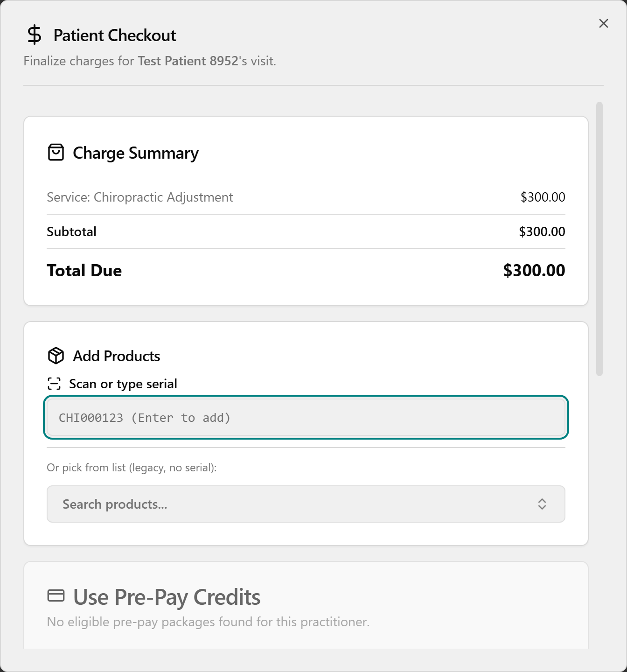Screen dimensions: 627x672
Task: Focus the serial number input field
Action: pos(306,417)
